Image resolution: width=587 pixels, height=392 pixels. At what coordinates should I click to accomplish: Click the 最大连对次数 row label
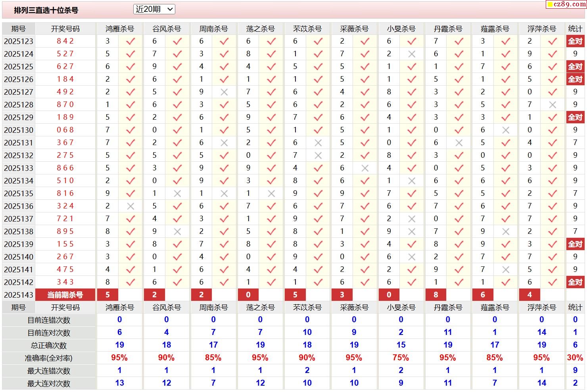click(x=49, y=384)
